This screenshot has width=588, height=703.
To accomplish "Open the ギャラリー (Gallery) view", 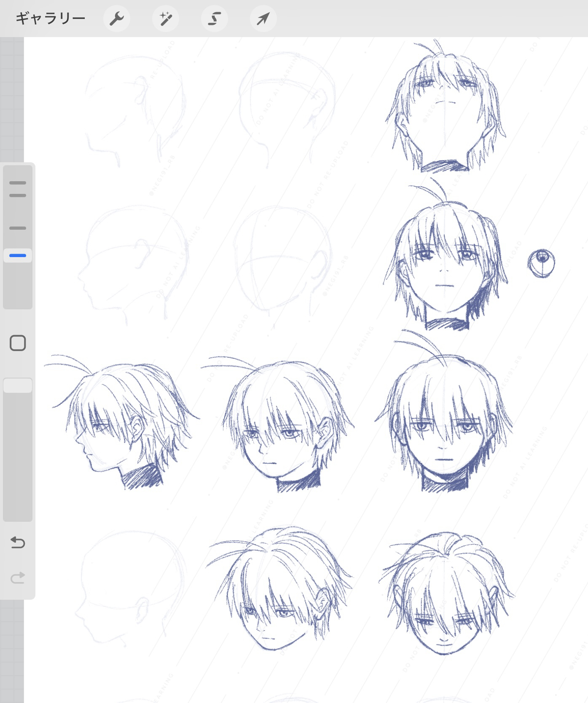I will click(x=50, y=19).
